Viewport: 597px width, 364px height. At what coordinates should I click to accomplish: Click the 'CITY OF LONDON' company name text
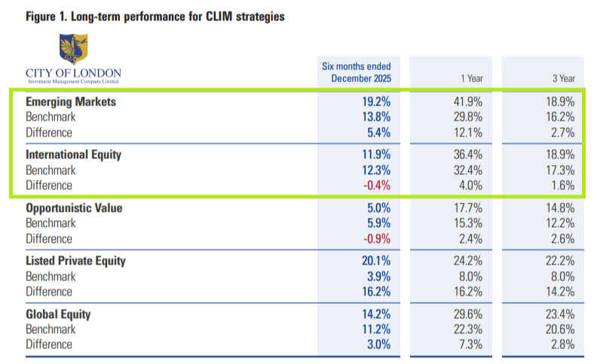click(x=73, y=72)
